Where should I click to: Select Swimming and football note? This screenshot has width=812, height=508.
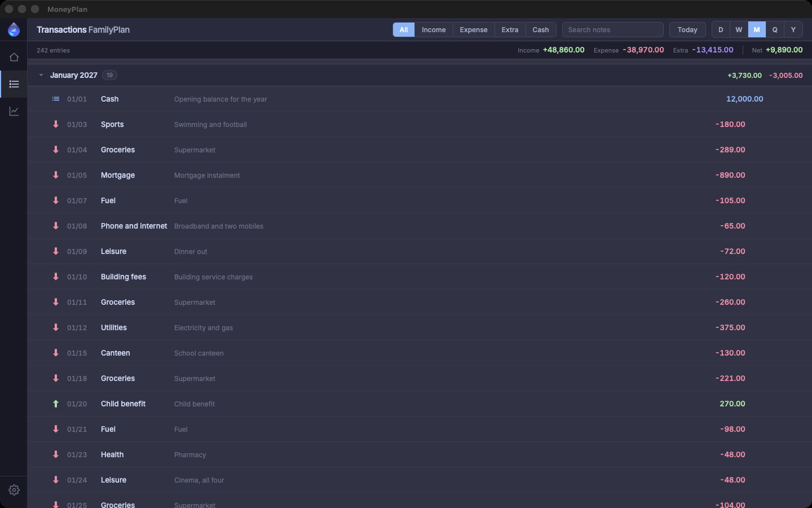210,125
